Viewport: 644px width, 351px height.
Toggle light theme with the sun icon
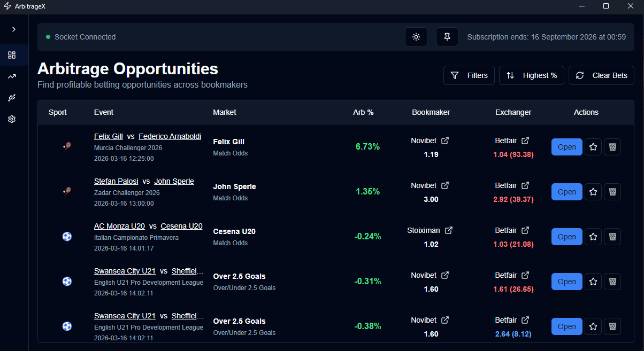(416, 37)
